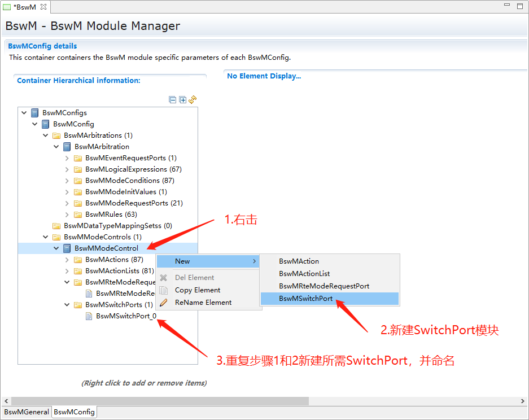Switch to the BswMGeneral tab
The height and width of the screenshot is (420, 529).
click(x=27, y=412)
